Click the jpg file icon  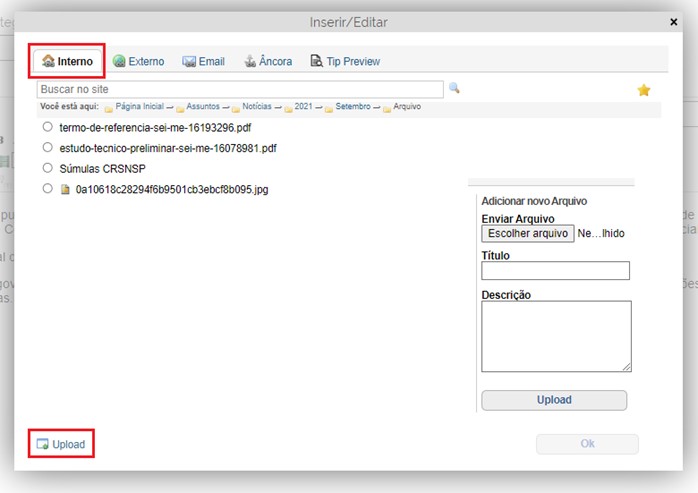65,190
